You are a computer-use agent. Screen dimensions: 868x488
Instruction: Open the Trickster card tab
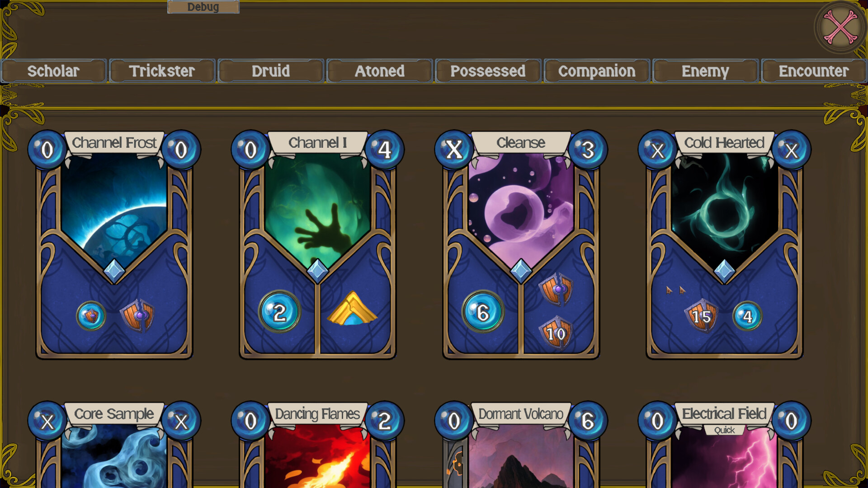pyautogui.click(x=162, y=71)
